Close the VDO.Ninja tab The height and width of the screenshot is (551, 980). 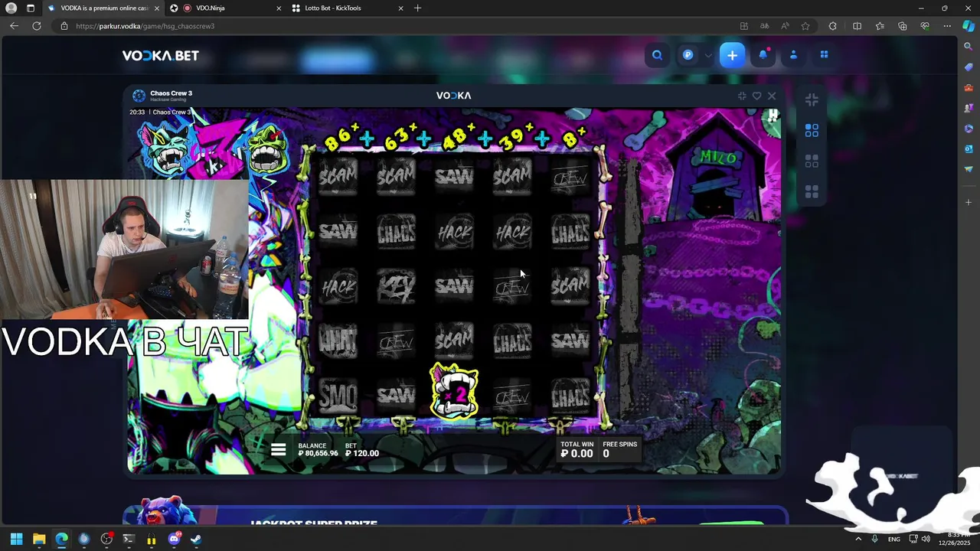pyautogui.click(x=278, y=8)
